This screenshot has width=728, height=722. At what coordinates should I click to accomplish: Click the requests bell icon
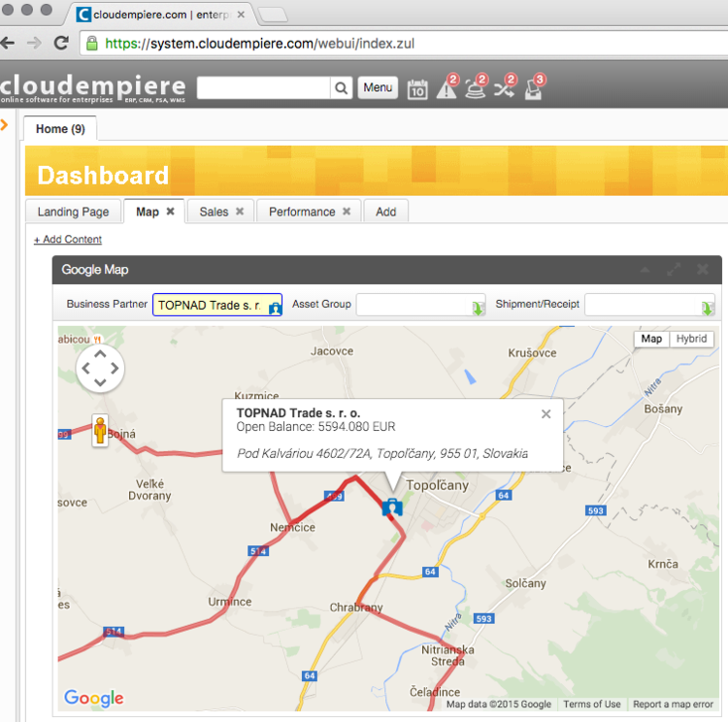(475, 89)
